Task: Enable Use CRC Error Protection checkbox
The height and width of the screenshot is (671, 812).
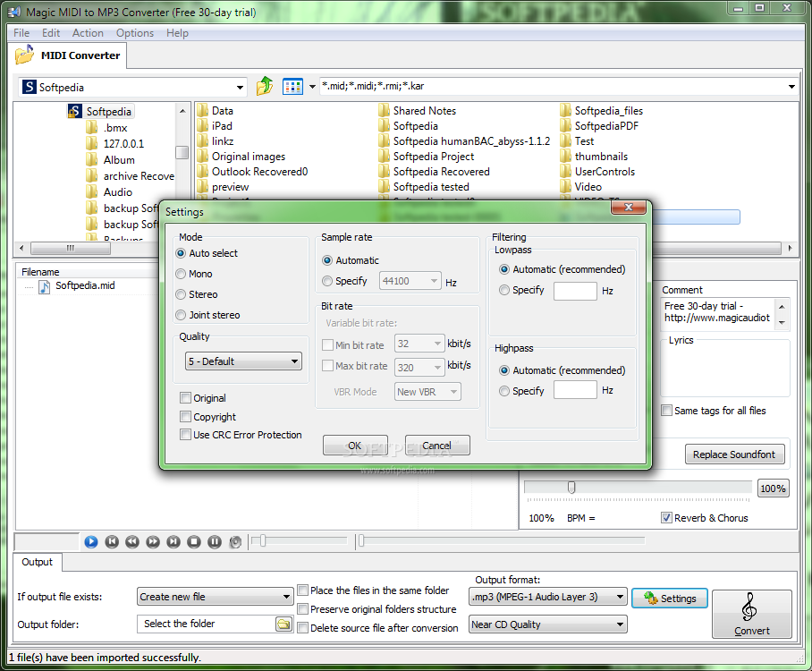Action: click(185, 435)
